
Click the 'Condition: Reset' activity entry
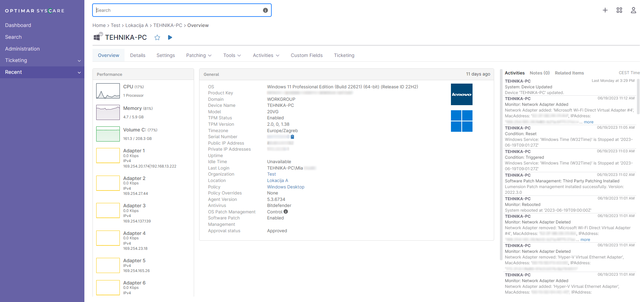[x=520, y=134]
